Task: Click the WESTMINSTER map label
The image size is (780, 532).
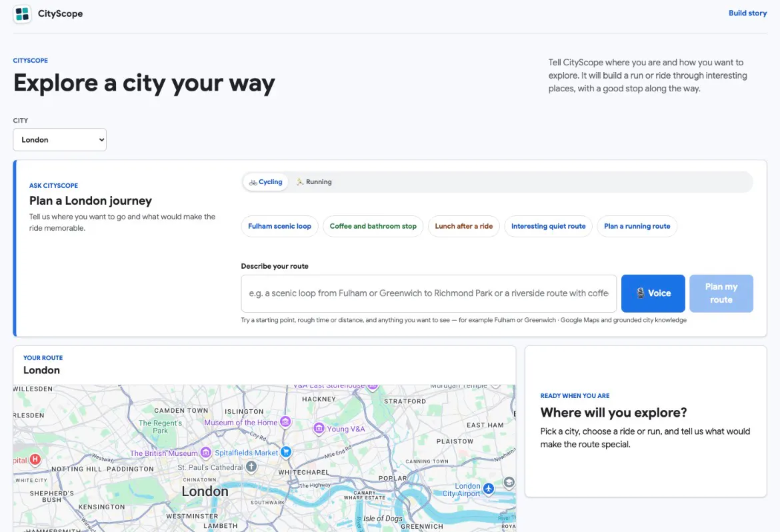Action: tap(192, 516)
